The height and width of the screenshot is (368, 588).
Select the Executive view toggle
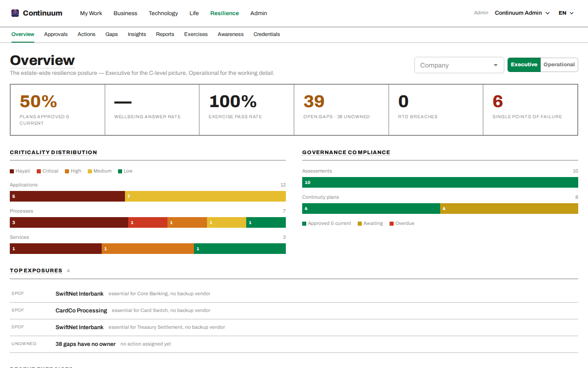pos(524,65)
